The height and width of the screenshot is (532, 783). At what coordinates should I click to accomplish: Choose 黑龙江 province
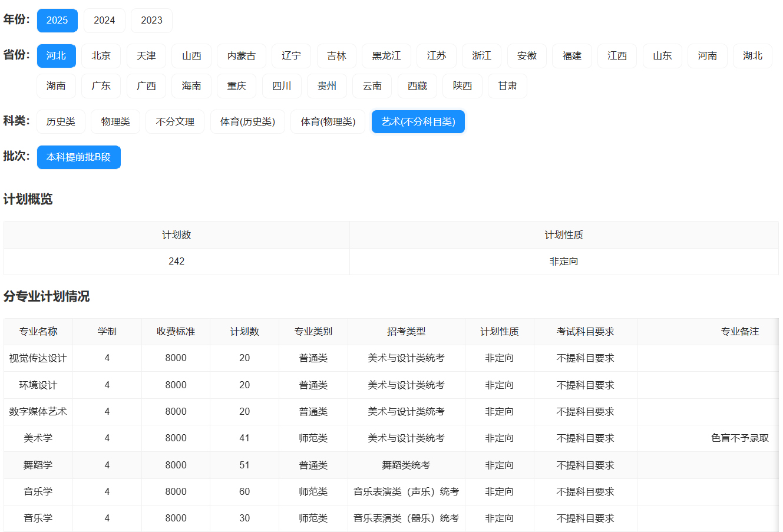(386, 56)
